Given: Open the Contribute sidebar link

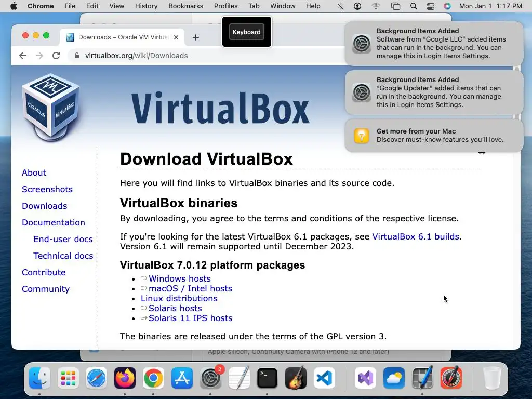Looking at the screenshot, I should pos(44,272).
